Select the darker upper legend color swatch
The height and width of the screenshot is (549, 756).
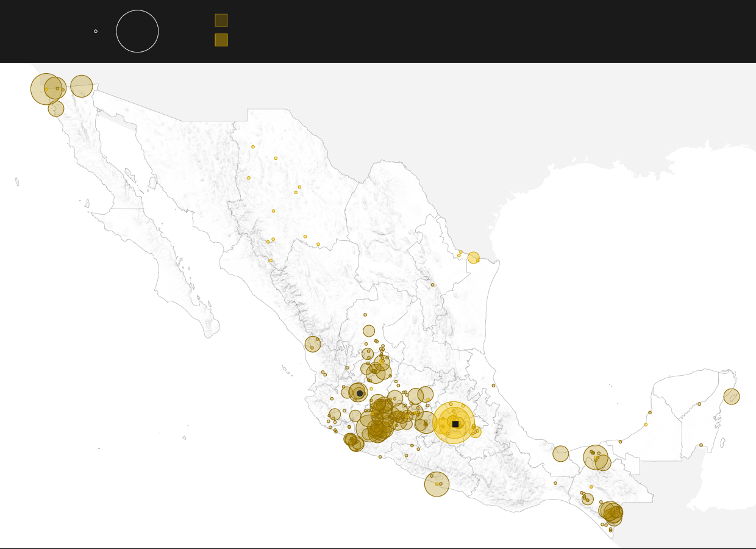coord(221,20)
